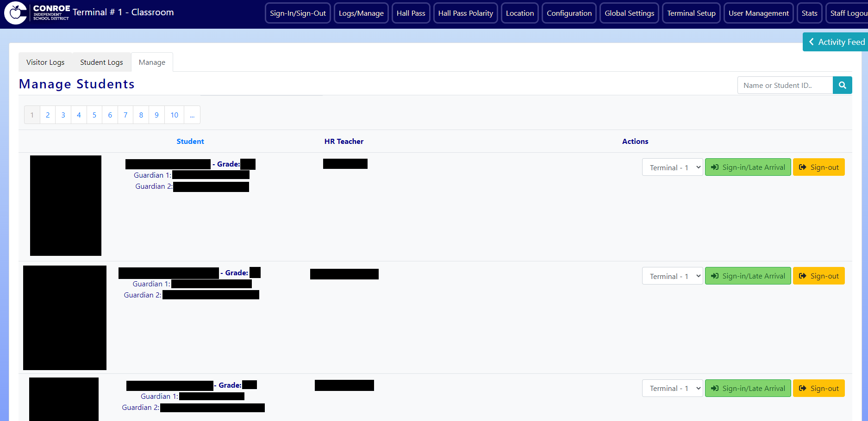Expand the Activity Feed panel
The width and height of the screenshot is (868, 421).
pos(836,42)
